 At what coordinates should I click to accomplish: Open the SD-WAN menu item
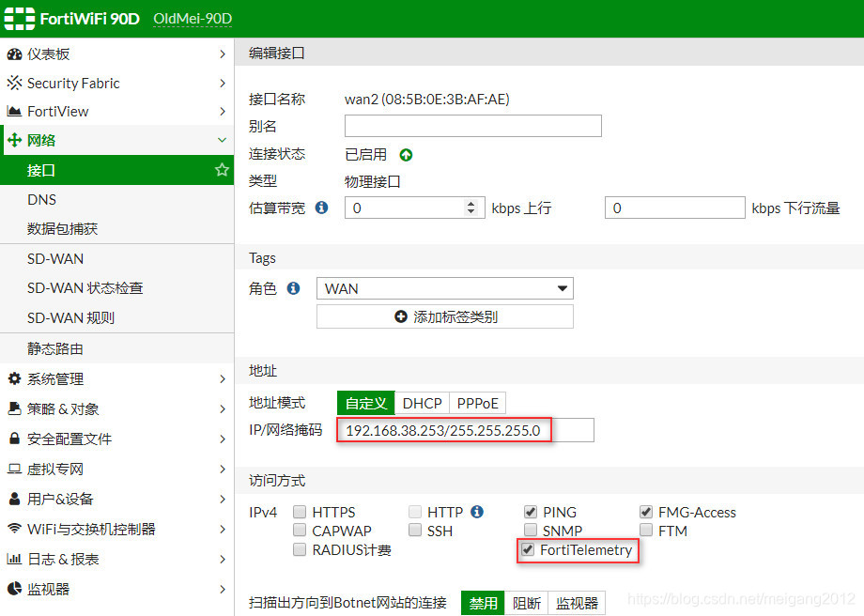pos(116,259)
